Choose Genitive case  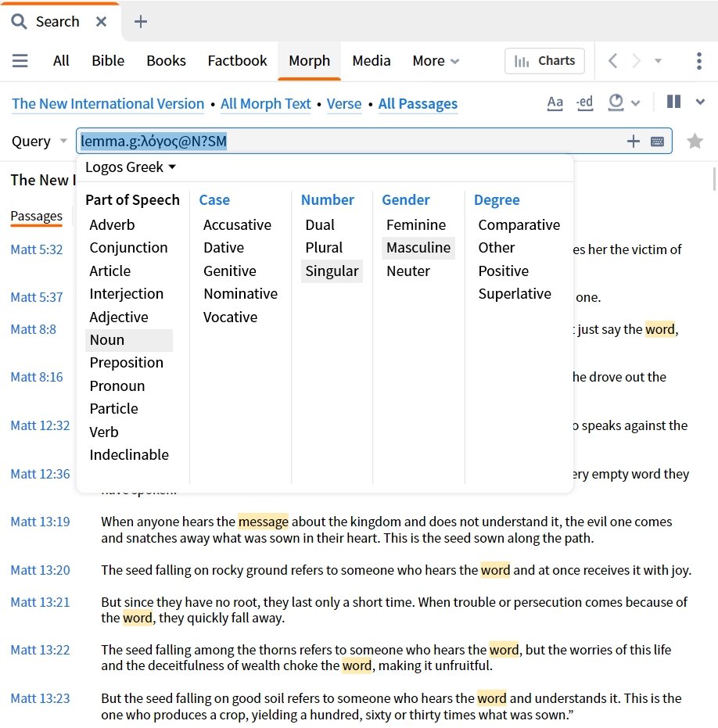click(230, 271)
